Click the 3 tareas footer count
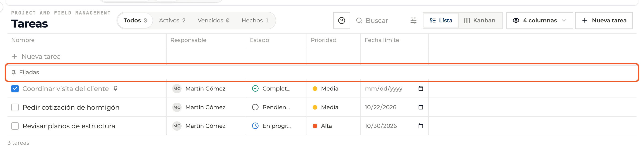644x154 pixels. pyautogui.click(x=18, y=143)
